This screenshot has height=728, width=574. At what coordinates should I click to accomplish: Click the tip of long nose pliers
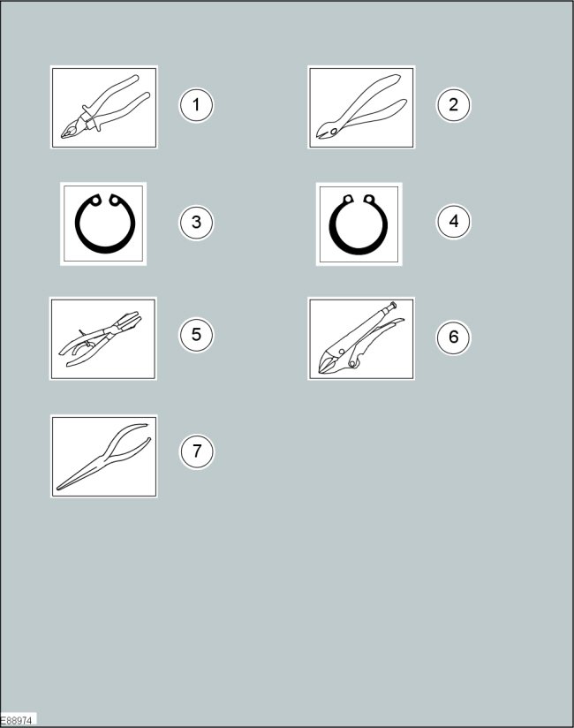(60, 487)
